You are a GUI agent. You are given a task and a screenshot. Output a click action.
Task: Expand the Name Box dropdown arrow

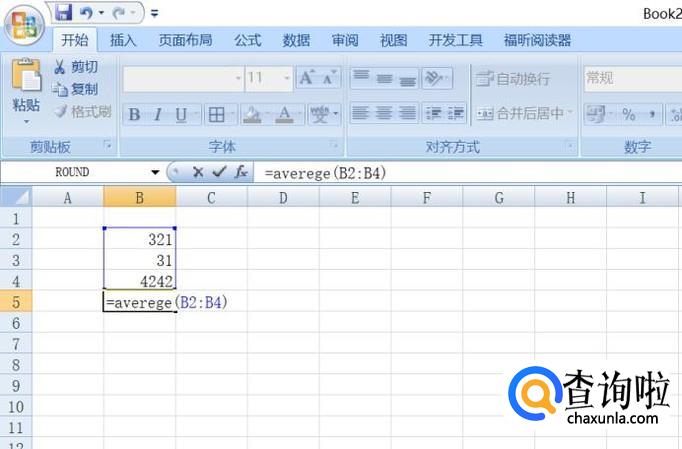point(155,172)
